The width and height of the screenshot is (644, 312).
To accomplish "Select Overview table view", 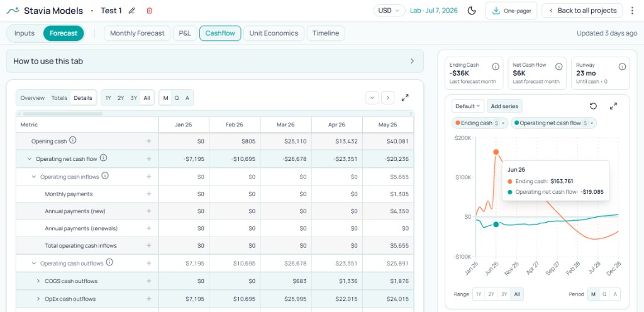I will pyautogui.click(x=33, y=98).
